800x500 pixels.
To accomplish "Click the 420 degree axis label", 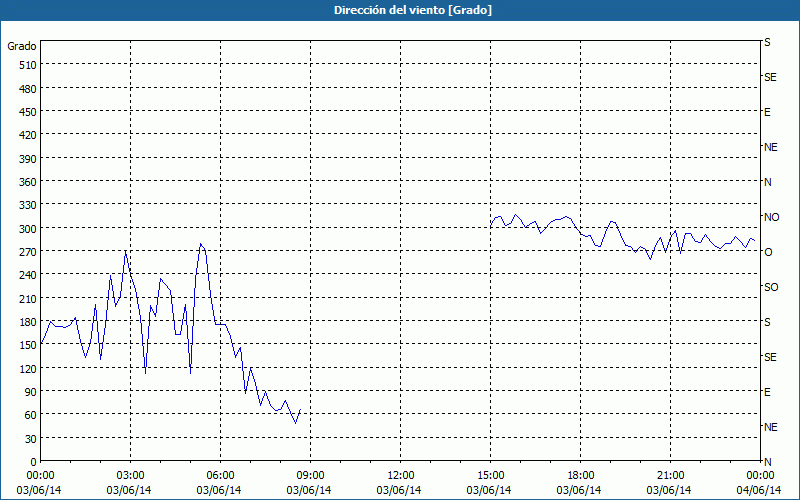I will pos(28,135).
